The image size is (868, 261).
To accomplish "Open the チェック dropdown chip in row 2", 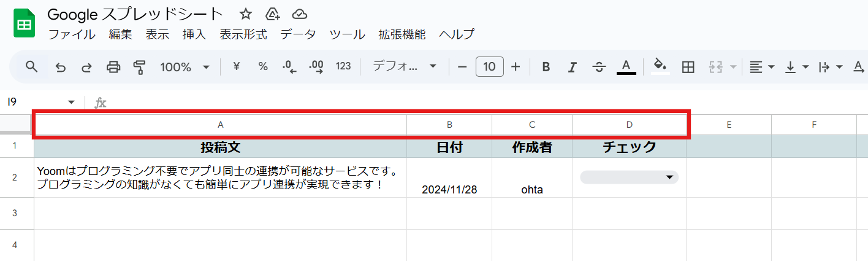I will pos(629,177).
